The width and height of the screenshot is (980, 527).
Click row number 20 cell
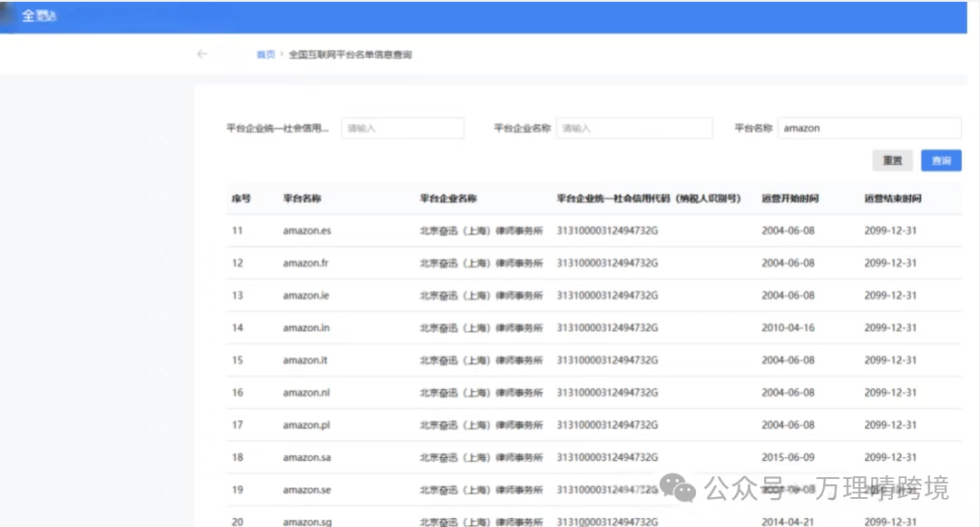(x=238, y=522)
